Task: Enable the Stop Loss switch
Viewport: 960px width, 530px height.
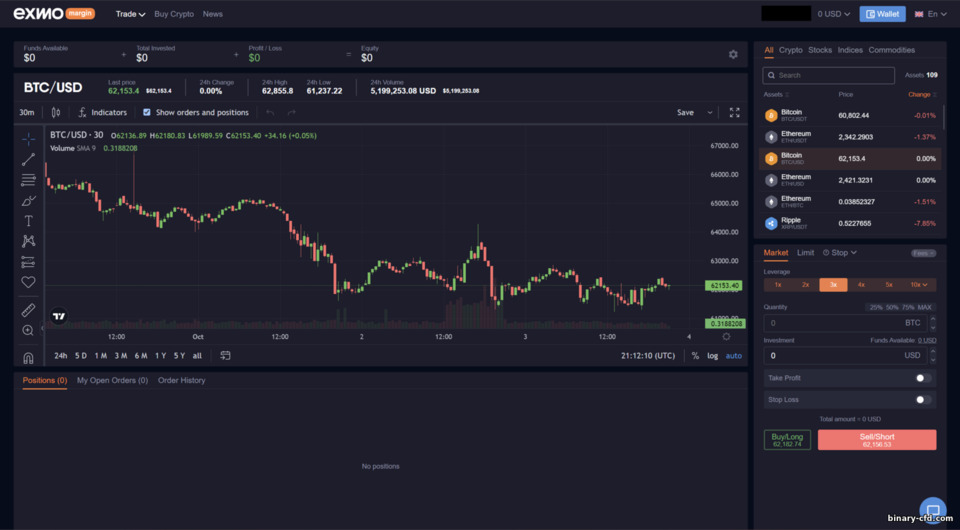Action: (x=923, y=400)
